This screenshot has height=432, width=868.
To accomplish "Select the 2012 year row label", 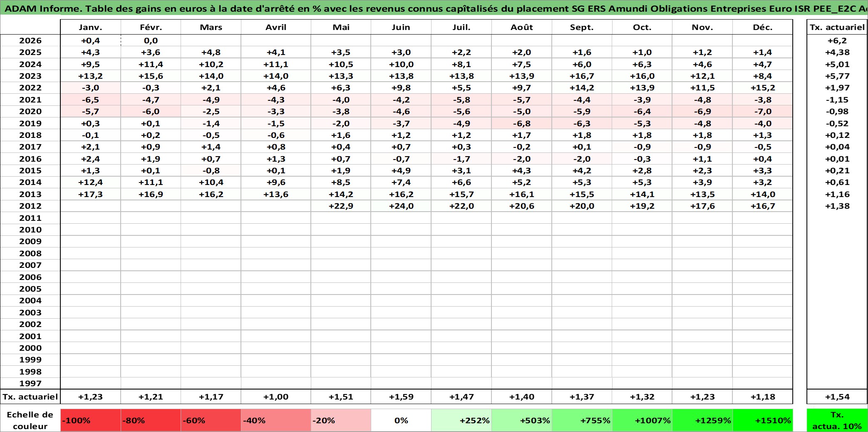I will pos(30,206).
